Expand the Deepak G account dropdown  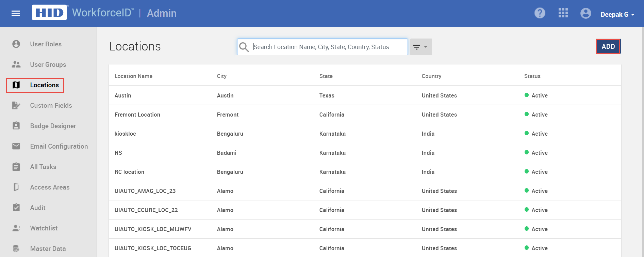(x=617, y=14)
